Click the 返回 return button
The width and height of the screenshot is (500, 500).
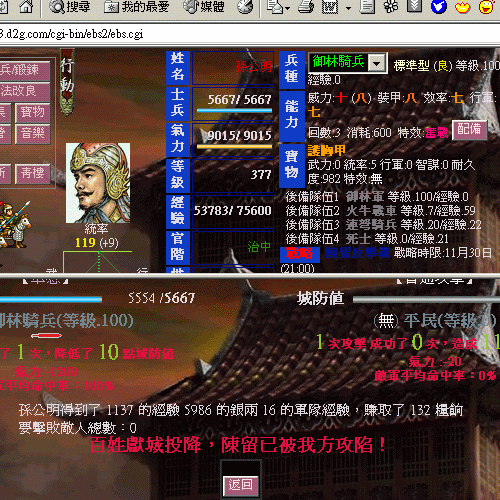coord(240,485)
